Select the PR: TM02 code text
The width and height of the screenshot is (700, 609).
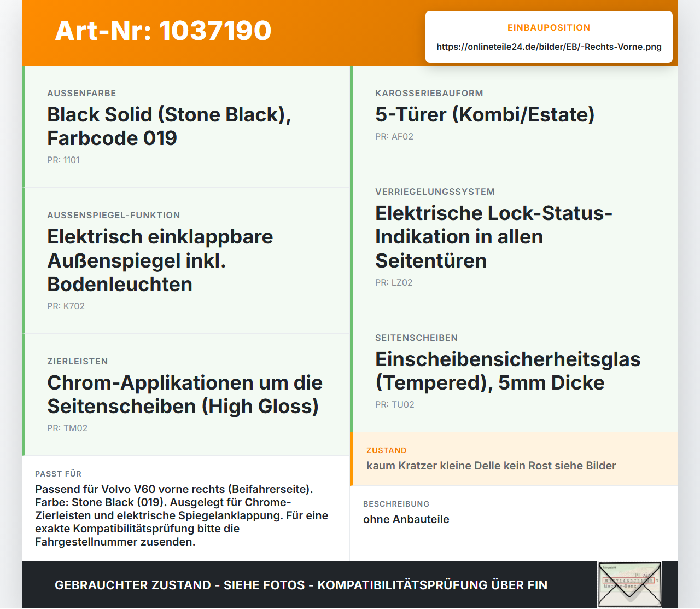[67, 428]
